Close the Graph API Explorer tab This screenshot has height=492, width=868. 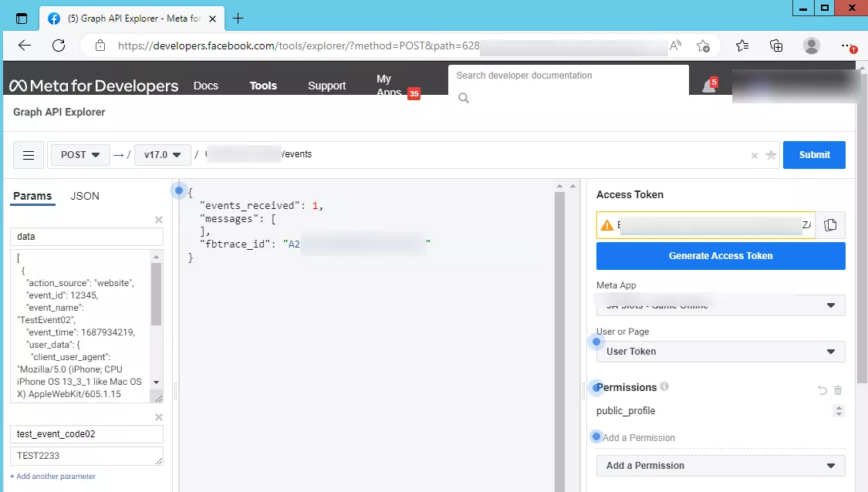(213, 19)
